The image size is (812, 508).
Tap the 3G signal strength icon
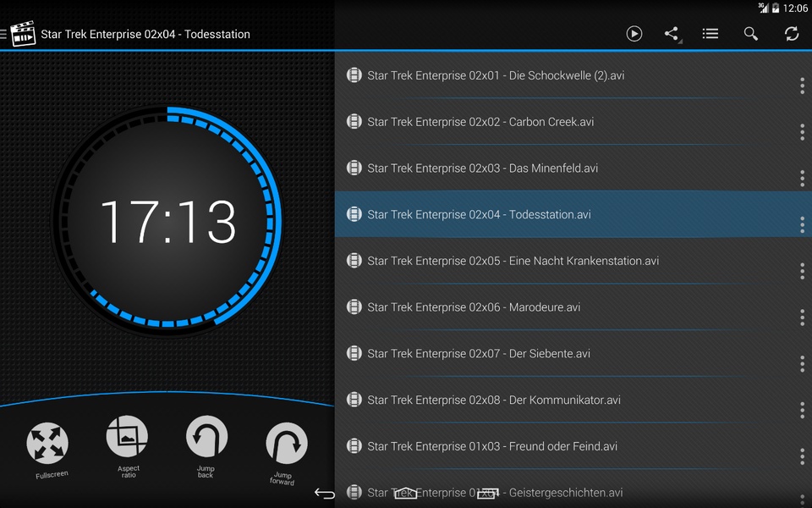tap(763, 8)
